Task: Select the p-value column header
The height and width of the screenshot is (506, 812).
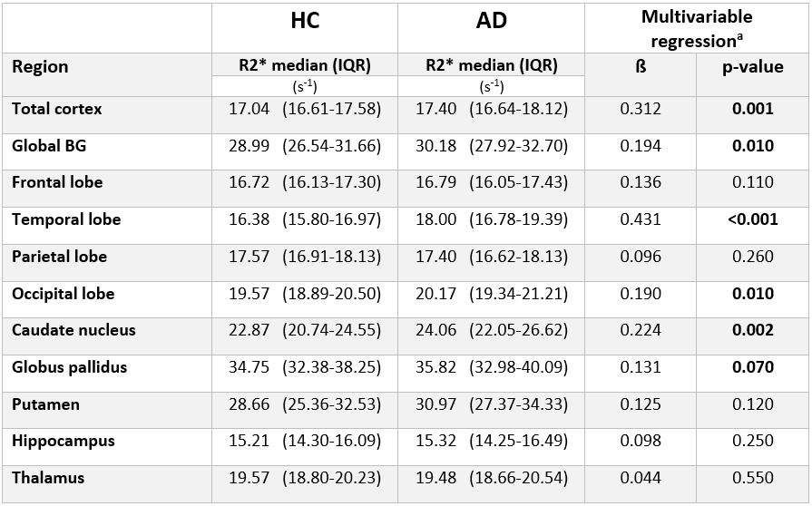Action: coord(752,67)
